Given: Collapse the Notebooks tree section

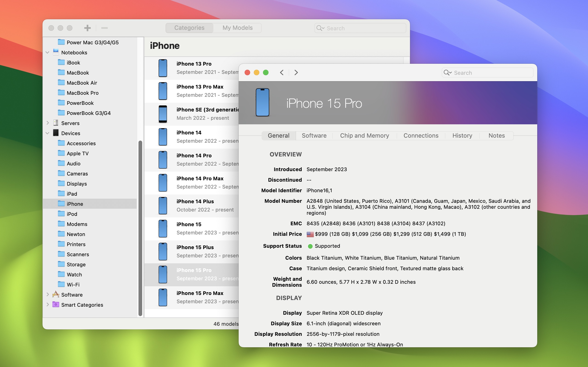Looking at the screenshot, I should (47, 52).
